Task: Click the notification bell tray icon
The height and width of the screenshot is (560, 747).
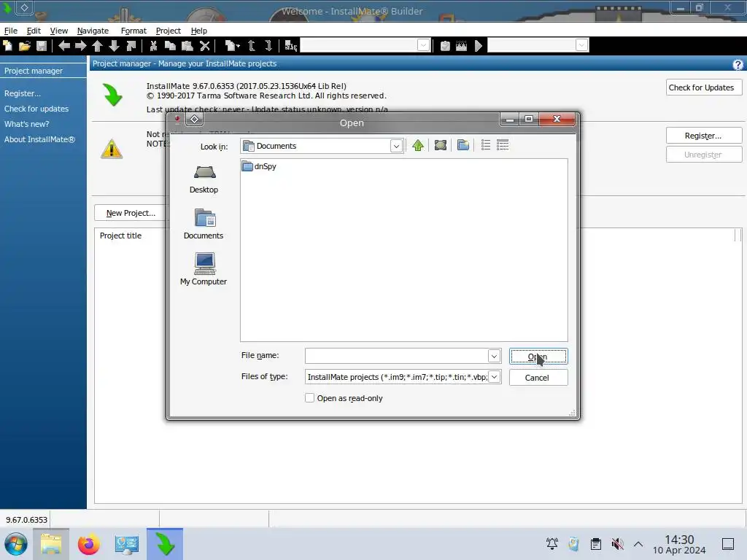Action: pos(552,544)
